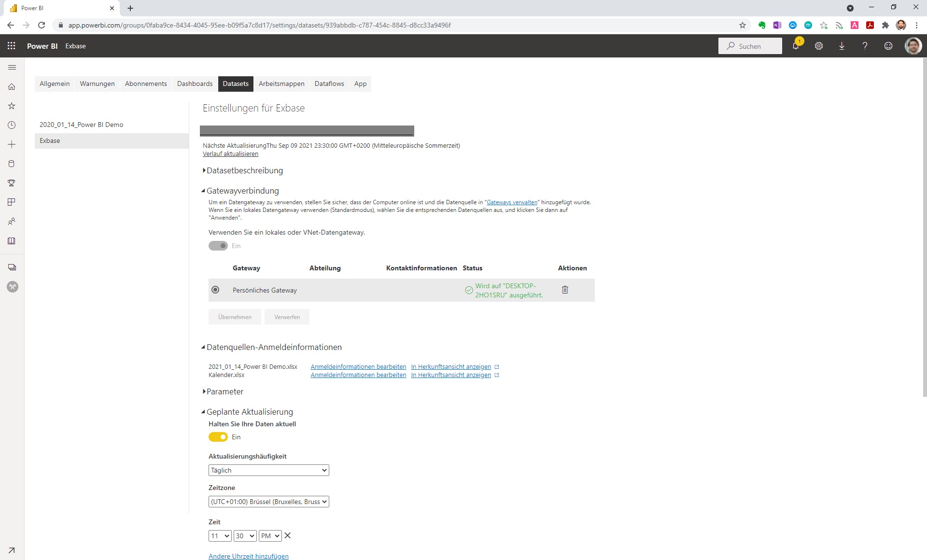Open the hour dropdown showing 11
Image resolution: width=927 pixels, height=560 pixels.
(x=220, y=536)
